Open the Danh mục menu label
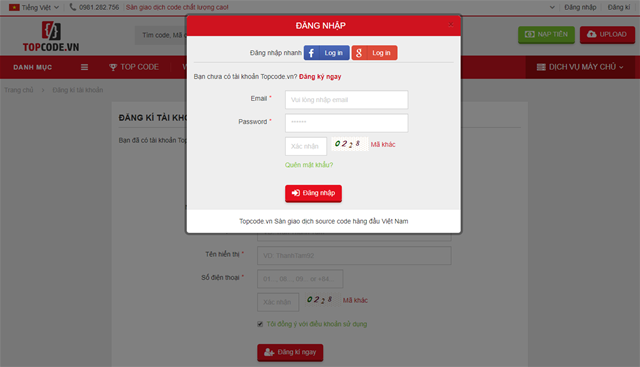Viewport: 640px width, 367px height. pos(33,67)
